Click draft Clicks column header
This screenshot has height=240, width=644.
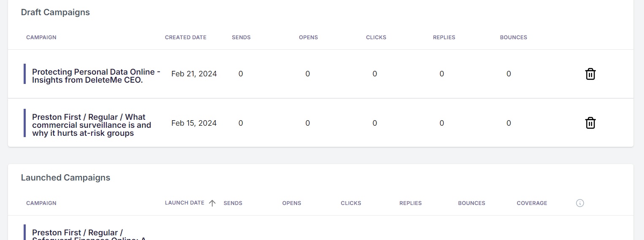point(376,37)
